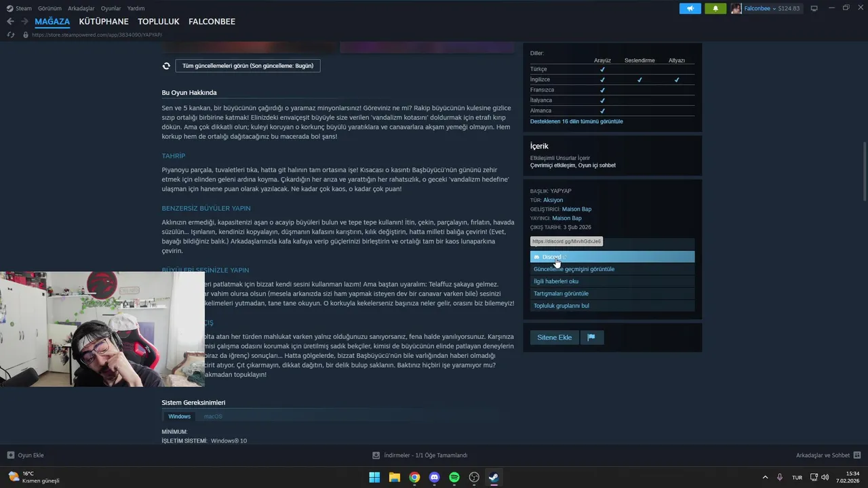The width and height of the screenshot is (868, 488).
Task: Open the FALCONBEE profile tab
Action: pyautogui.click(x=212, y=22)
